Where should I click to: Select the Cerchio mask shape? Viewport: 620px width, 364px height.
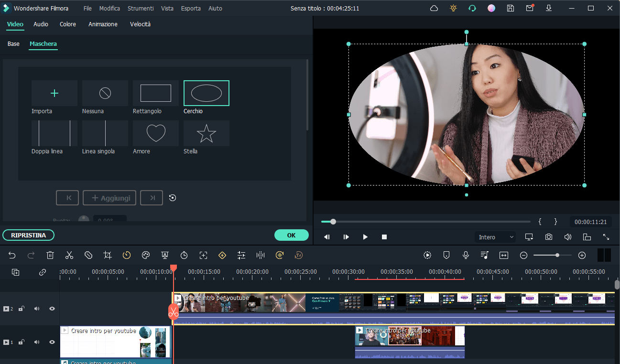coord(207,93)
